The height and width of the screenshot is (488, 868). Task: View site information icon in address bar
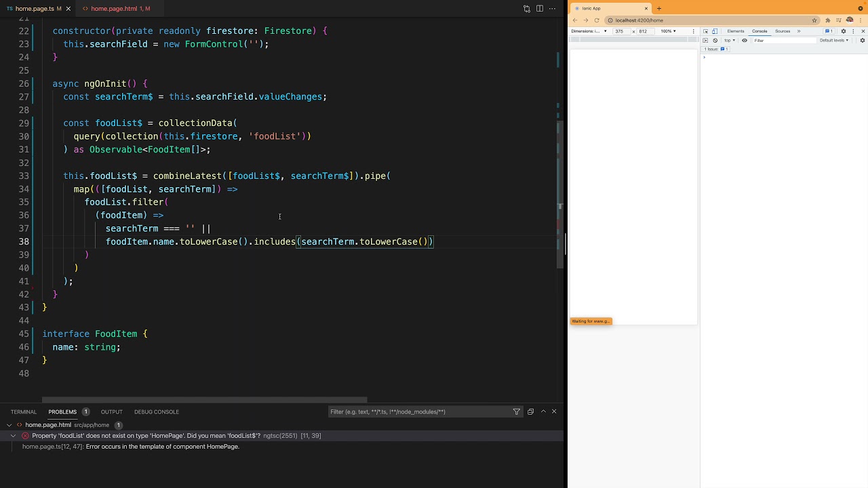pos(610,20)
